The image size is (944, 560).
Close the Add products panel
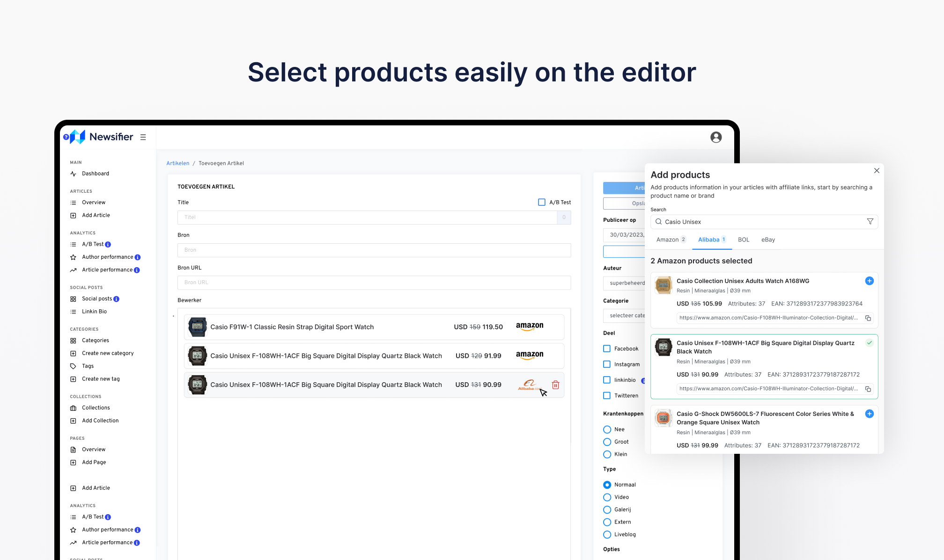pos(877,171)
